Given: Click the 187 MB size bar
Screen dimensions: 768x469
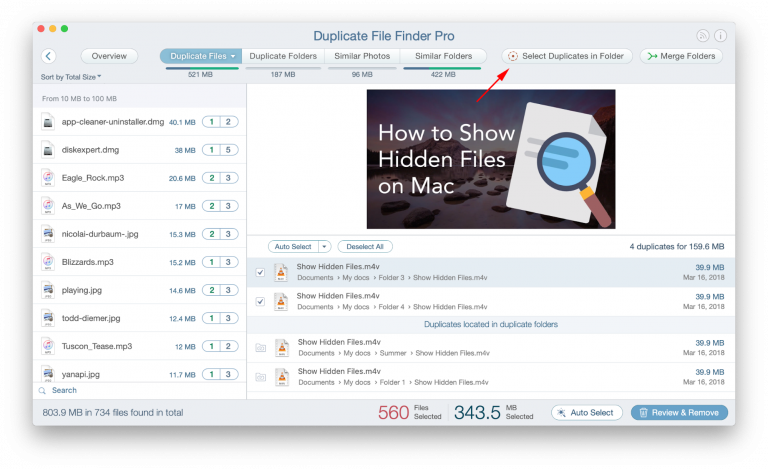Looking at the screenshot, I should 283,69.
